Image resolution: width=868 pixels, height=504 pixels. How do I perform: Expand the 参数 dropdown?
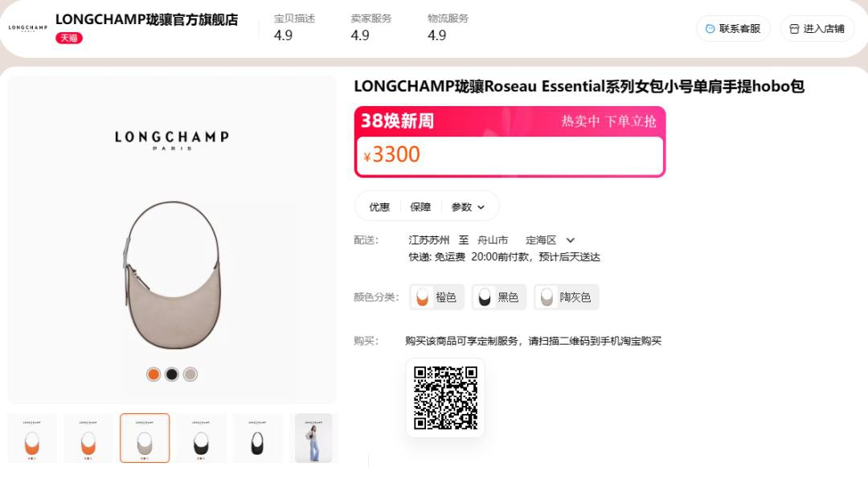click(468, 207)
